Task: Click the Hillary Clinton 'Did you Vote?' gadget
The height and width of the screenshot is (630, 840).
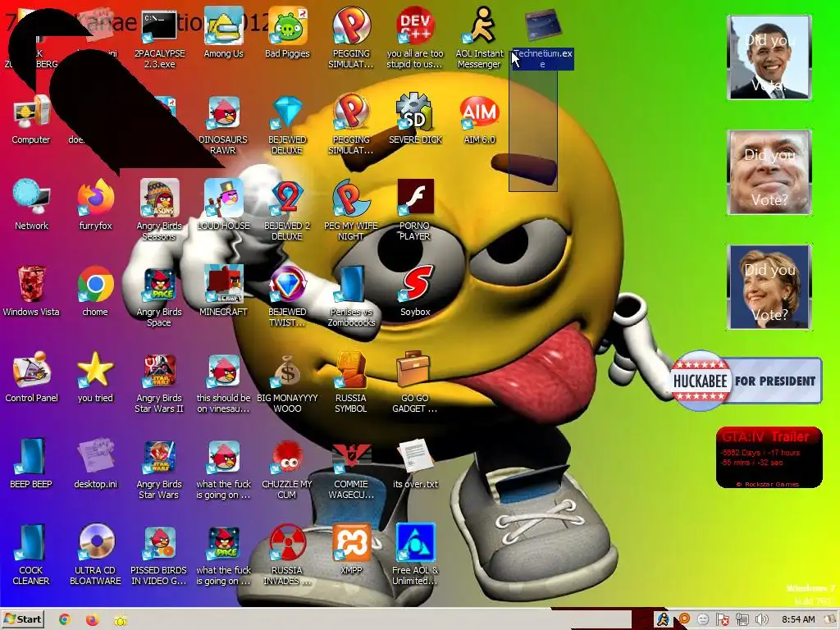Action: [x=769, y=286]
